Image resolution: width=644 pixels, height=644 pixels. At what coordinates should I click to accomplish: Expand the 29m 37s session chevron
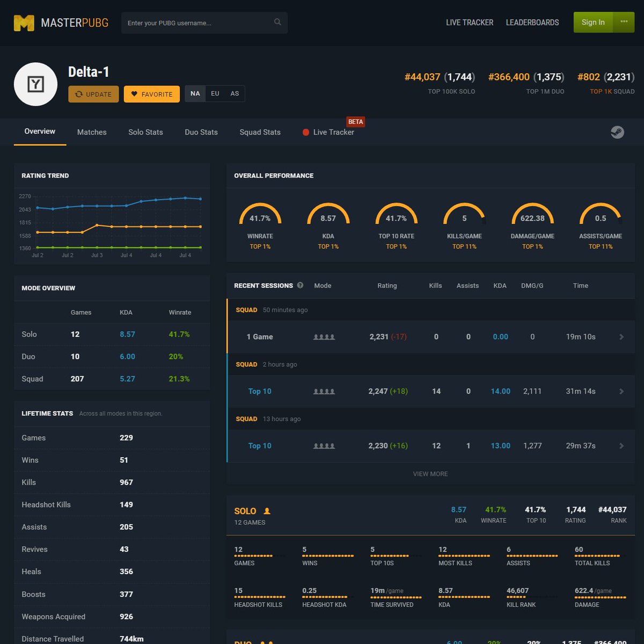tap(621, 446)
